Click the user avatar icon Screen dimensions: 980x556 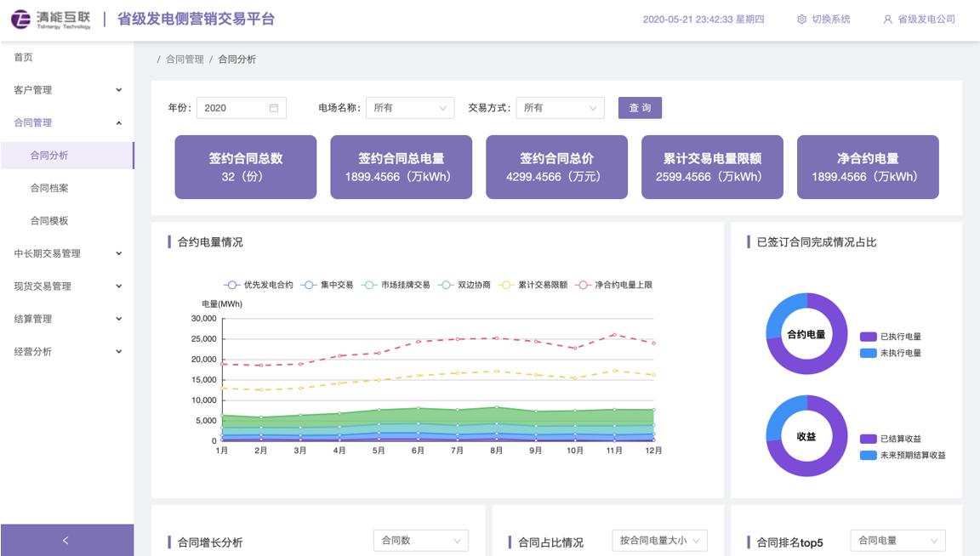click(x=887, y=20)
